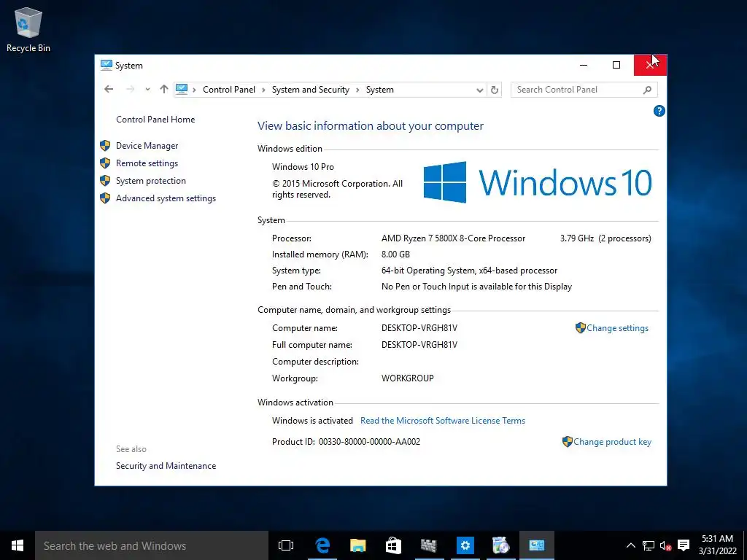Select the text Windows 10 Pro
Screen dimensions: 747x560
pyautogui.click(x=303, y=167)
